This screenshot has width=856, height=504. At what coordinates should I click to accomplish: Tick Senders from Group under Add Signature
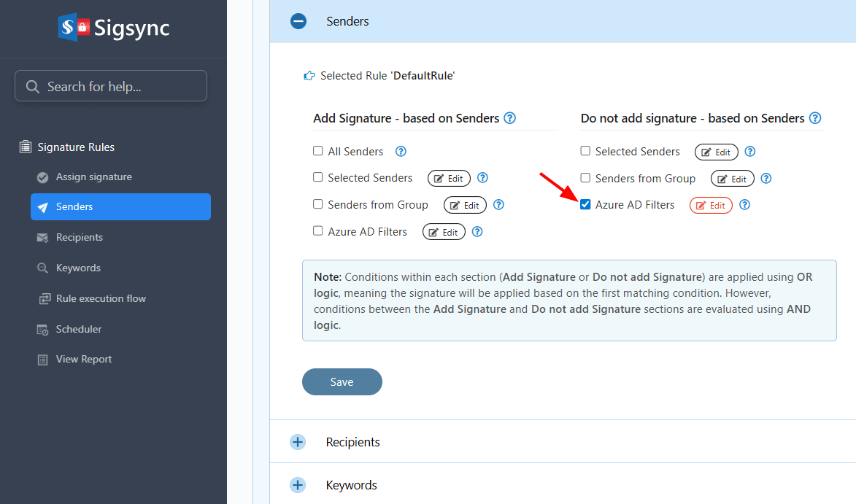click(x=318, y=205)
